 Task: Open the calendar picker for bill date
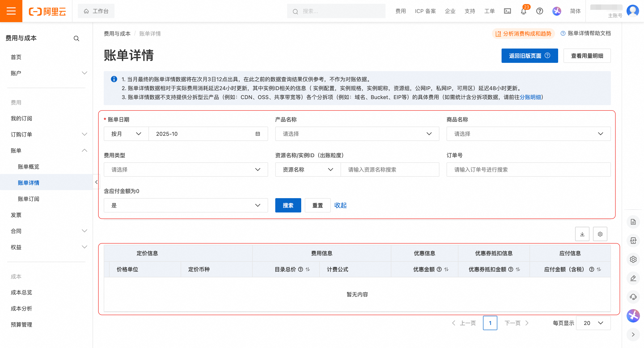click(258, 134)
